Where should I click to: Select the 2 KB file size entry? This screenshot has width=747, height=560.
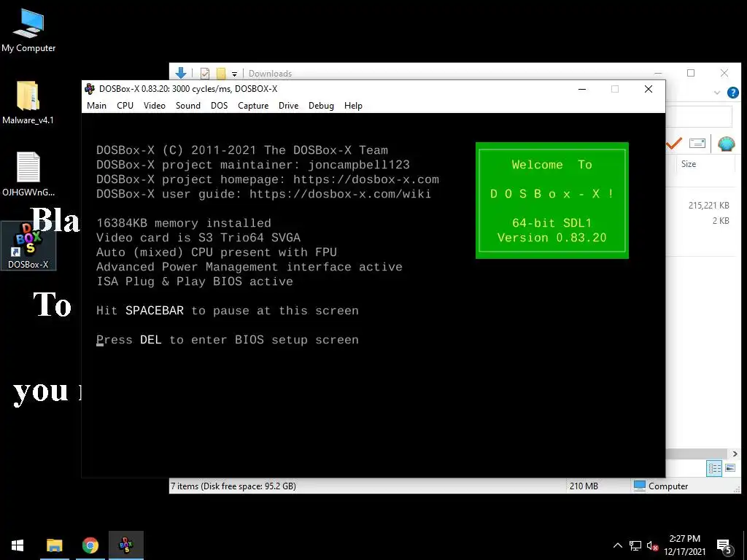(x=720, y=220)
